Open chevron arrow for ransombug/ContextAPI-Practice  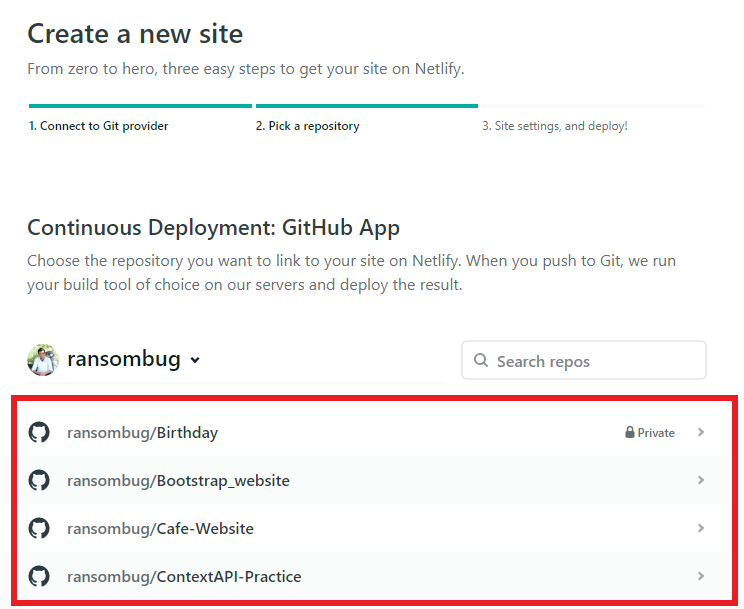pyautogui.click(x=701, y=576)
